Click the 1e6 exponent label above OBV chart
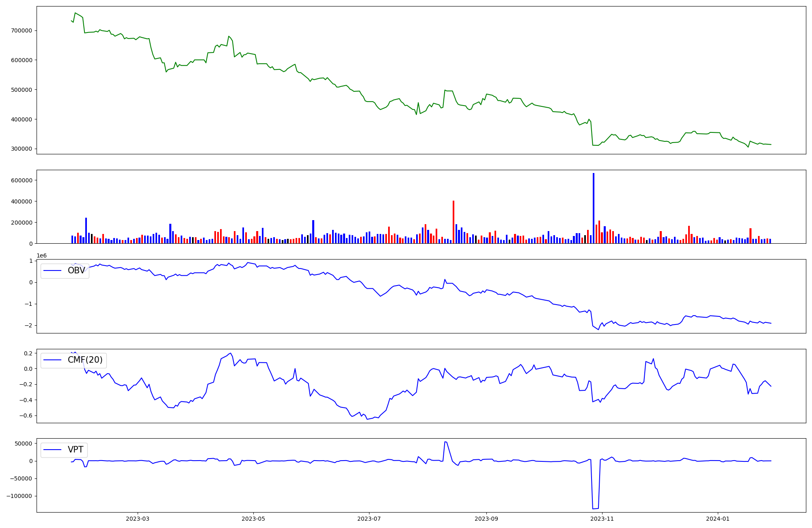The image size is (812, 528). (41, 255)
